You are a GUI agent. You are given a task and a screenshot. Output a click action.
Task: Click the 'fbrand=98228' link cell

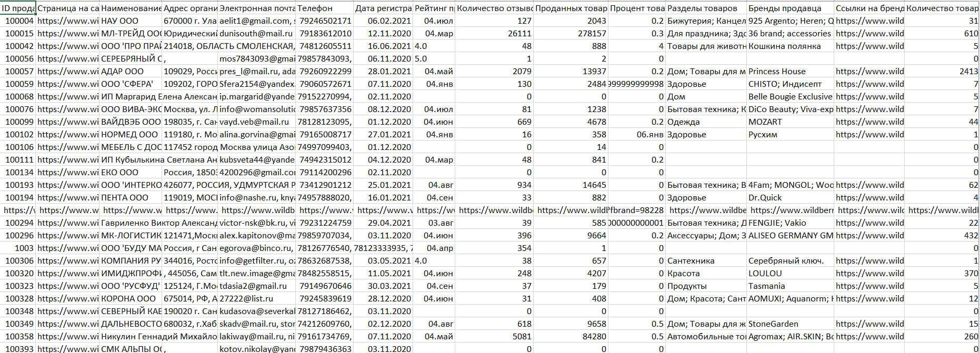tap(637, 210)
